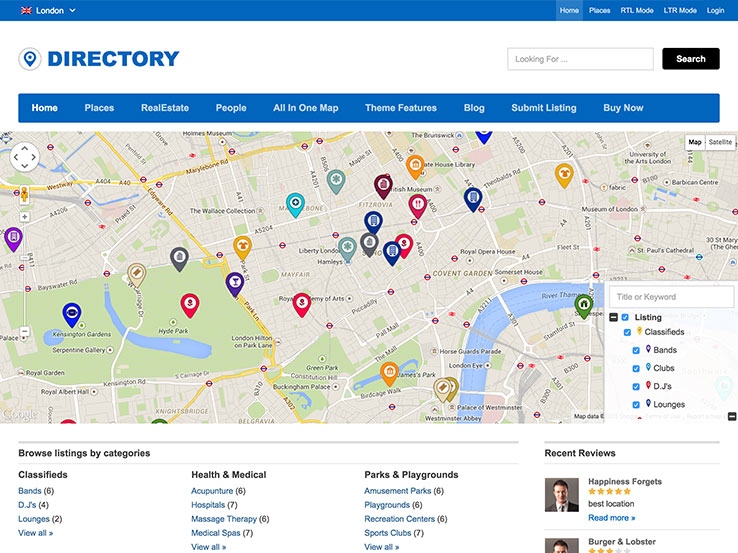The height and width of the screenshot is (553, 738).
Task: Zoom out with the map minus button
Action: click(x=24, y=332)
